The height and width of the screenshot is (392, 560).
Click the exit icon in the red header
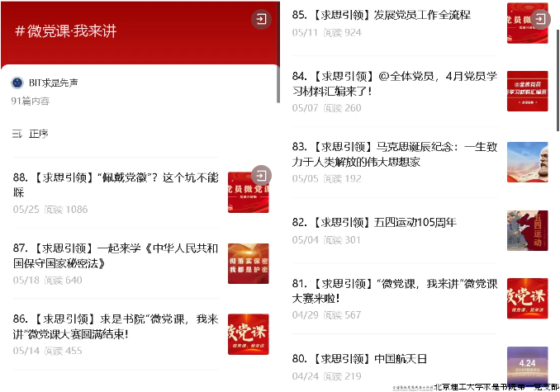pyautogui.click(x=261, y=19)
